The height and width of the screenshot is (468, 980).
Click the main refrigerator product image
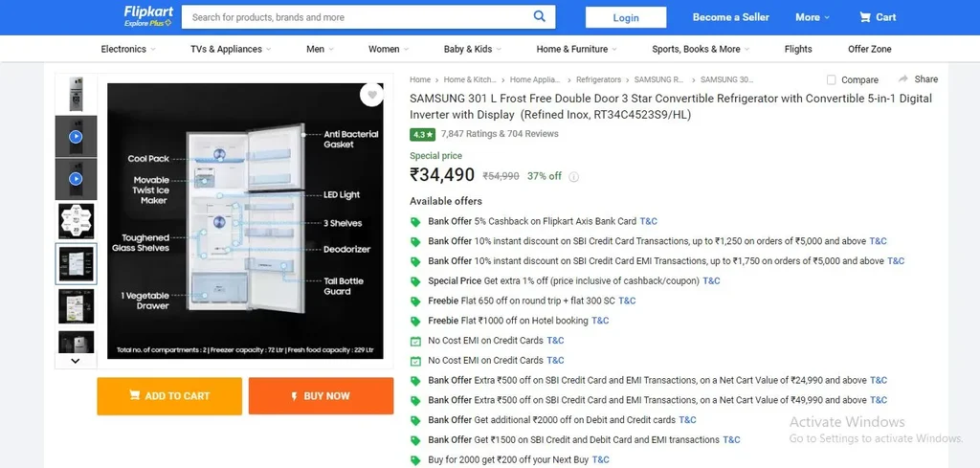(245, 221)
